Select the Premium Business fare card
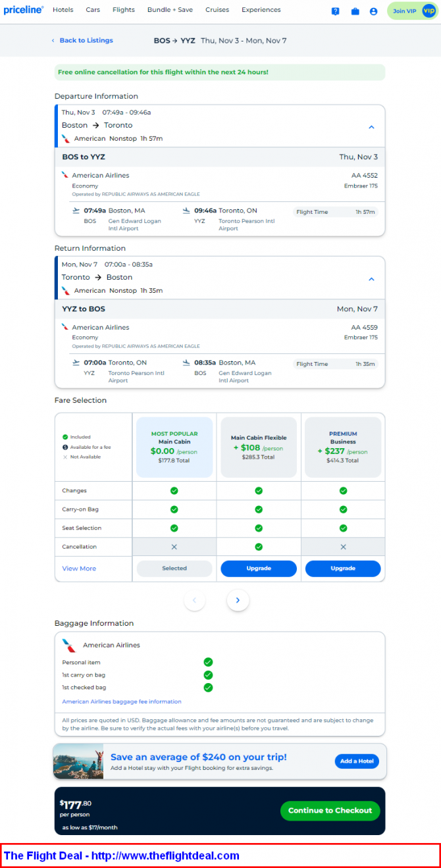This screenshot has width=441, height=868. click(343, 447)
